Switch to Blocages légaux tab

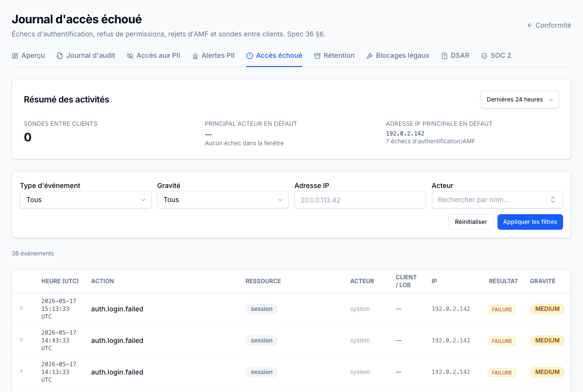(x=398, y=55)
